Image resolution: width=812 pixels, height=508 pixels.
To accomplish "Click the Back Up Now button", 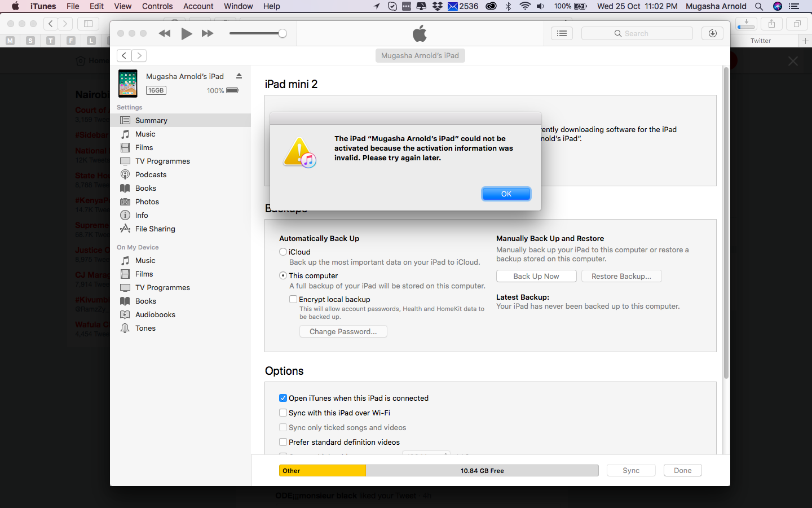I will [536, 276].
